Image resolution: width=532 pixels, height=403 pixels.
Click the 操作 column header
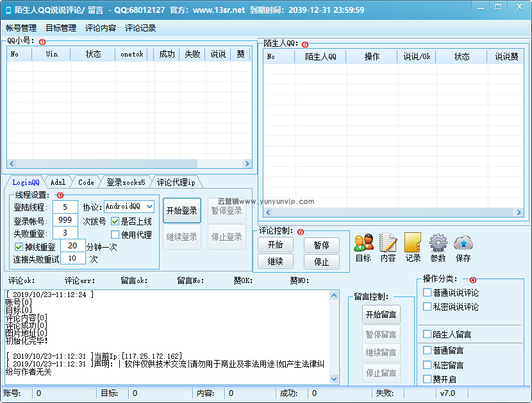(372, 56)
